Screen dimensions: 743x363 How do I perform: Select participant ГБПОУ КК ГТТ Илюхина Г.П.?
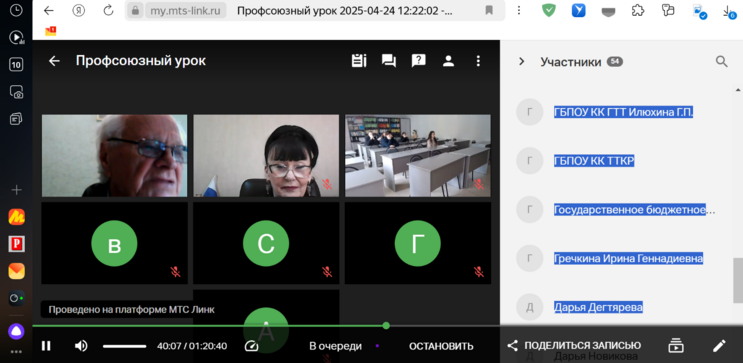(x=624, y=112)
